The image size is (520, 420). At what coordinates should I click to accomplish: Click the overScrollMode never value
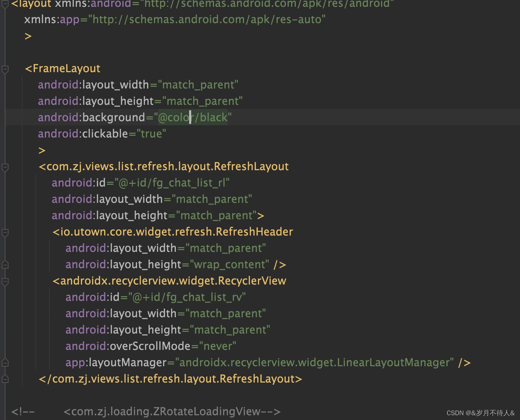pyautogui.click(x=218, y=346)
